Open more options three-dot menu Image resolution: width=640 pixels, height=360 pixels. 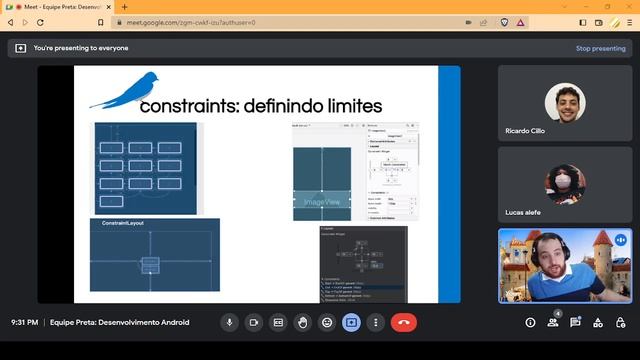(376, 322)
